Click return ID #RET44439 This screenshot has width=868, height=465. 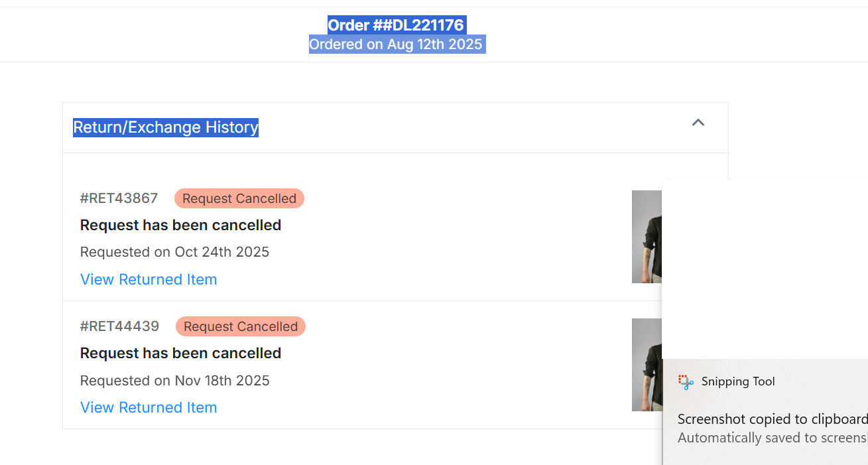120,326
